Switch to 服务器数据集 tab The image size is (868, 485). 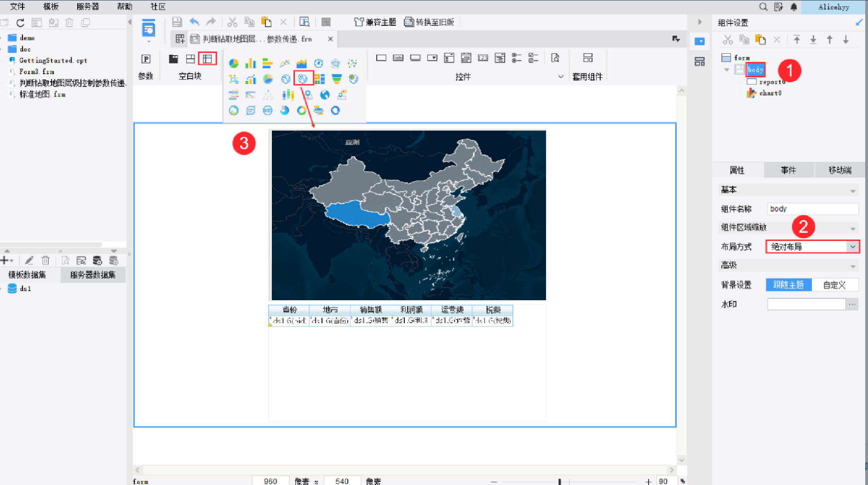tap(92, 275)
